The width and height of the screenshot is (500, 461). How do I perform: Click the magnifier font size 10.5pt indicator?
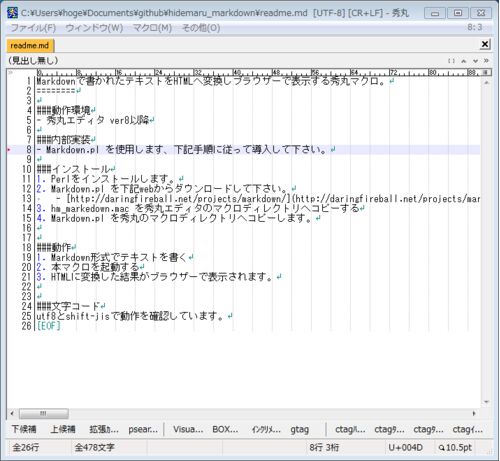tap(455, 448)
